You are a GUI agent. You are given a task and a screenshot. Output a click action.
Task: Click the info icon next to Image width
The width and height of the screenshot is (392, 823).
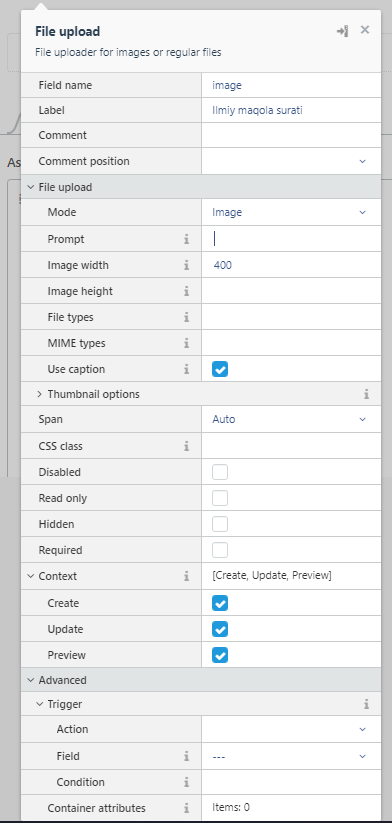pos(186,266)
